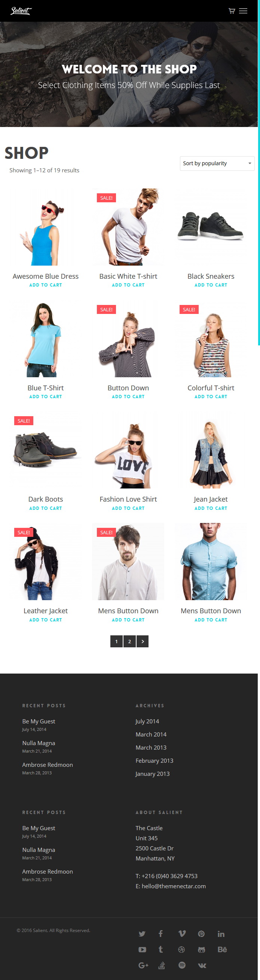Go to page 2 of results

(129, 641)
